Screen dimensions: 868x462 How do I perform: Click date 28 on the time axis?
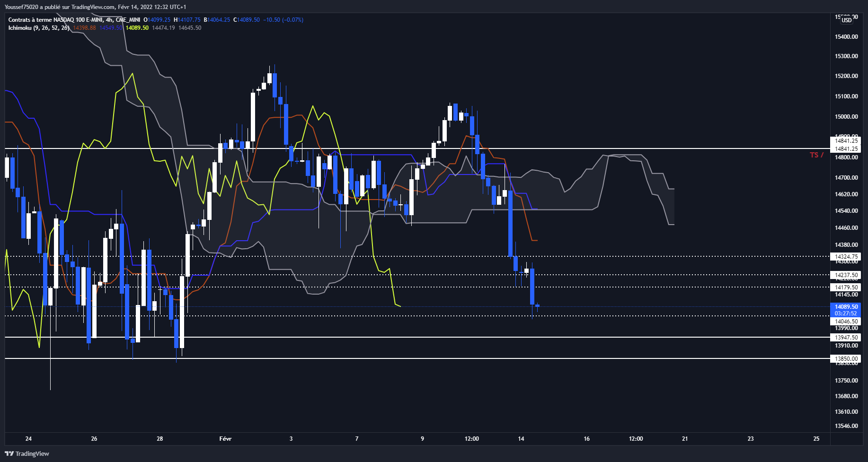pos(159,439)
